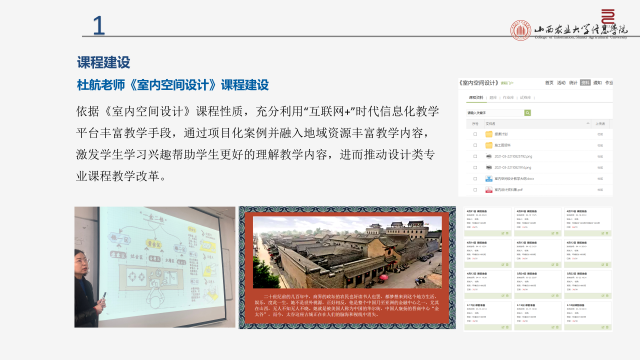Click the file search input field
640x360 pixels.
point(495,113)
